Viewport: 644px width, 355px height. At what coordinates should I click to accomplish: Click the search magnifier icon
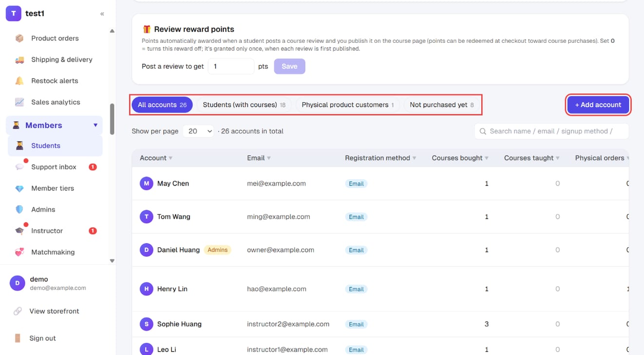[x=483, y=131]
